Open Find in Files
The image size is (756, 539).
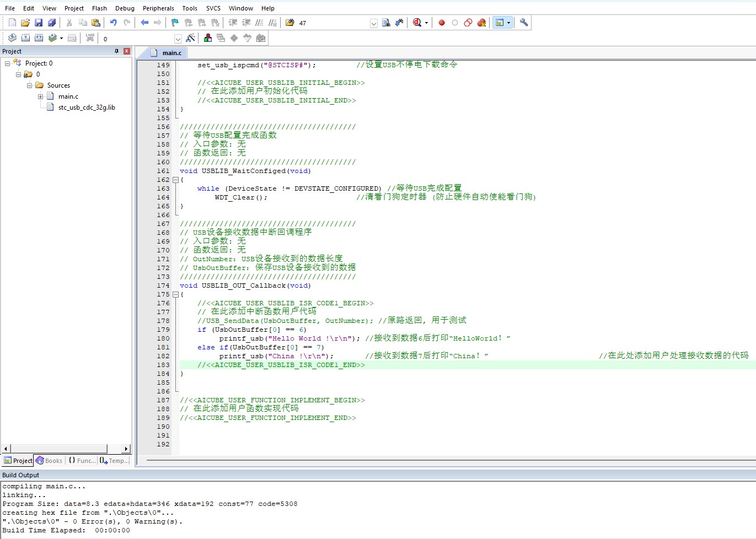tap(290, 23)
